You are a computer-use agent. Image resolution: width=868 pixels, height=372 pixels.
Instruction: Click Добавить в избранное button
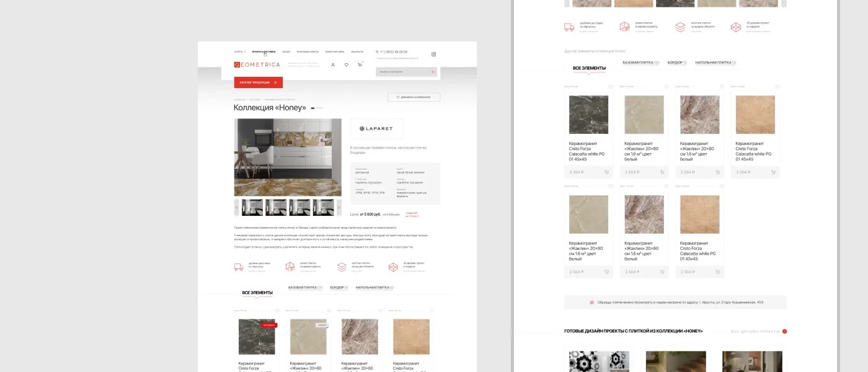(x=414, y=97)
